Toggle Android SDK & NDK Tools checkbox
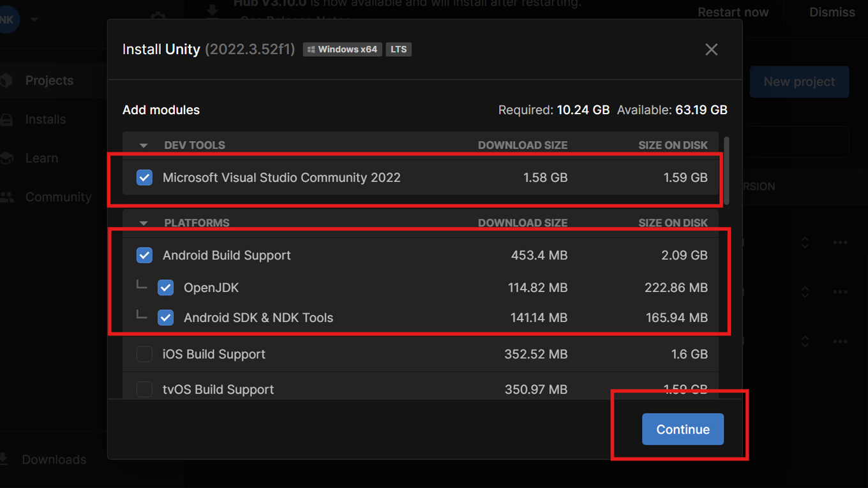 point(165,318)
